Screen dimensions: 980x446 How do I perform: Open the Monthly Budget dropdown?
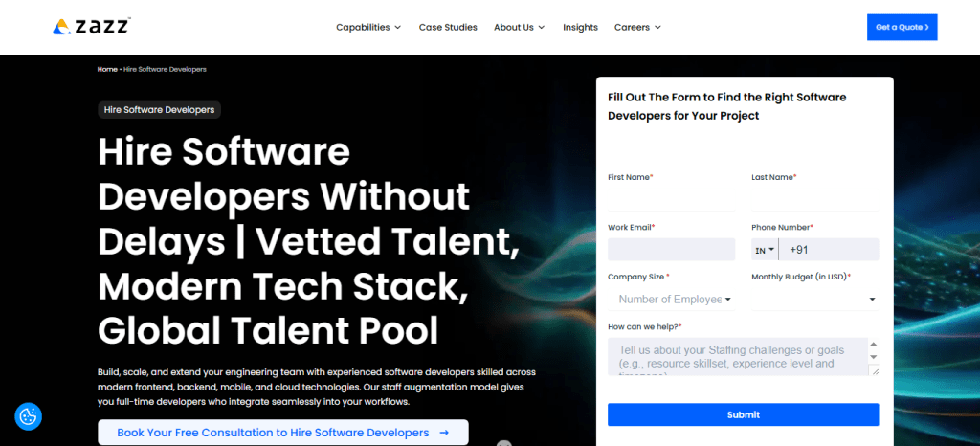click(814, 300)
